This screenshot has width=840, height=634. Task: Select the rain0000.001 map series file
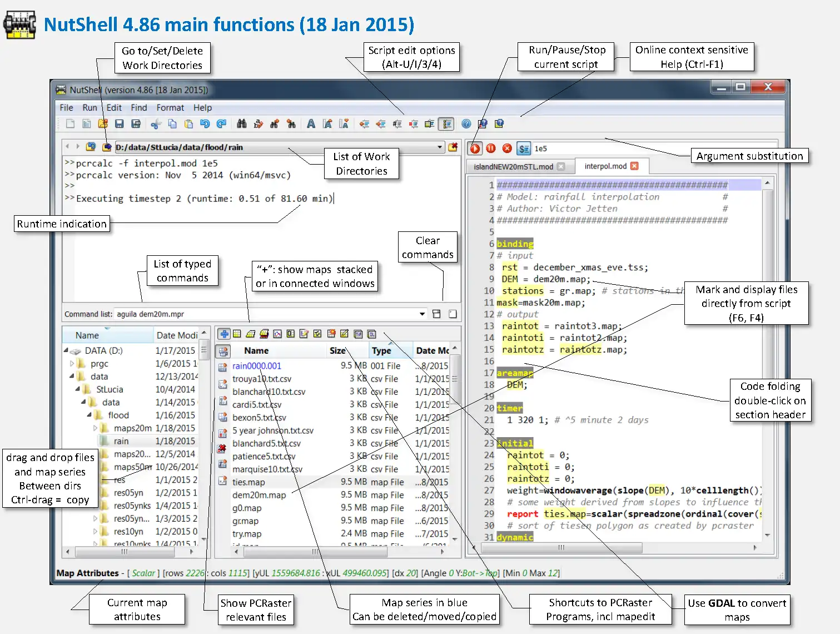coord(257,366)
